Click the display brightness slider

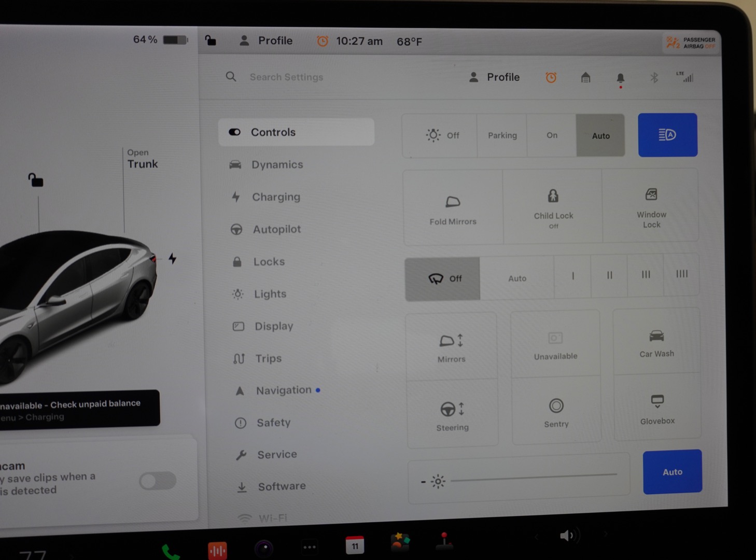pyautogui.click(x=534, y=478)
